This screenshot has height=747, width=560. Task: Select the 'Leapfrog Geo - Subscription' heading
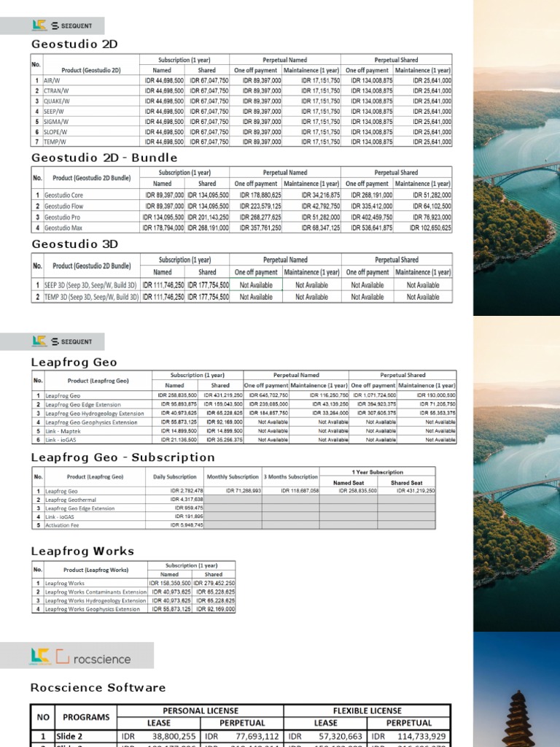(122, 457)
